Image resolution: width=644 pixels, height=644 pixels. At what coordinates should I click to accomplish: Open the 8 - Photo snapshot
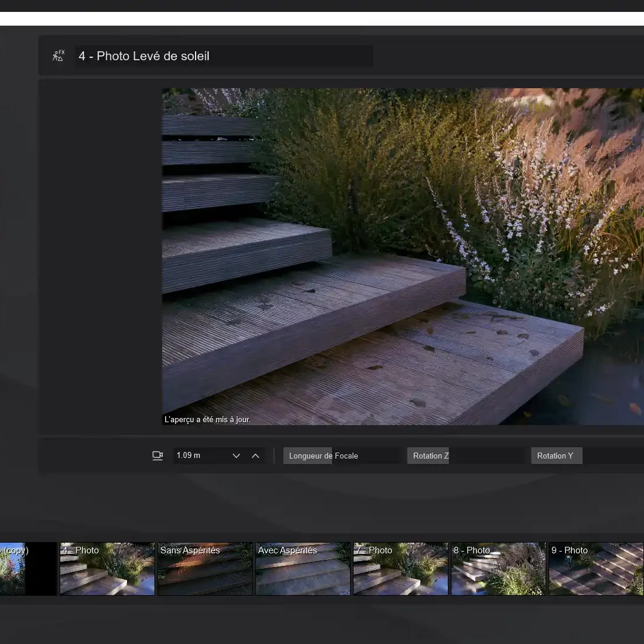click(498, 568)
